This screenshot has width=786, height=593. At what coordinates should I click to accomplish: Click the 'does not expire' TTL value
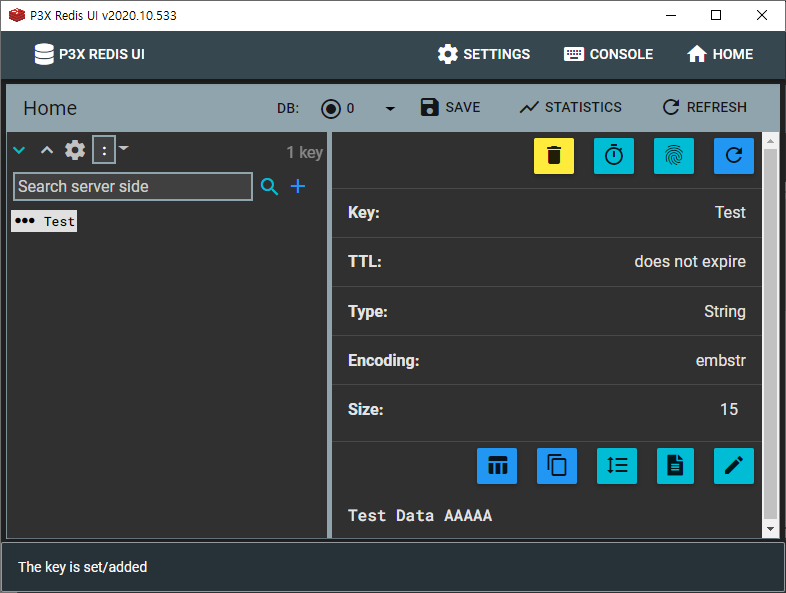(690, 262)
